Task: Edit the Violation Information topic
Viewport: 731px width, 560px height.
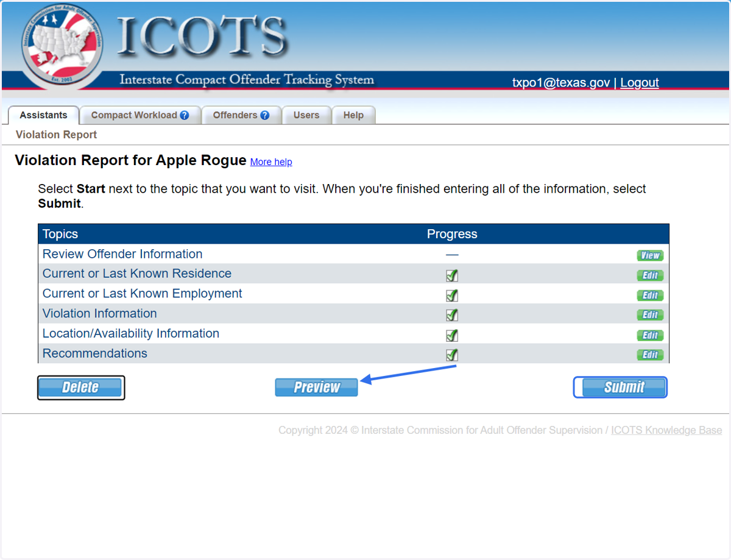Action: coord(650,315)
